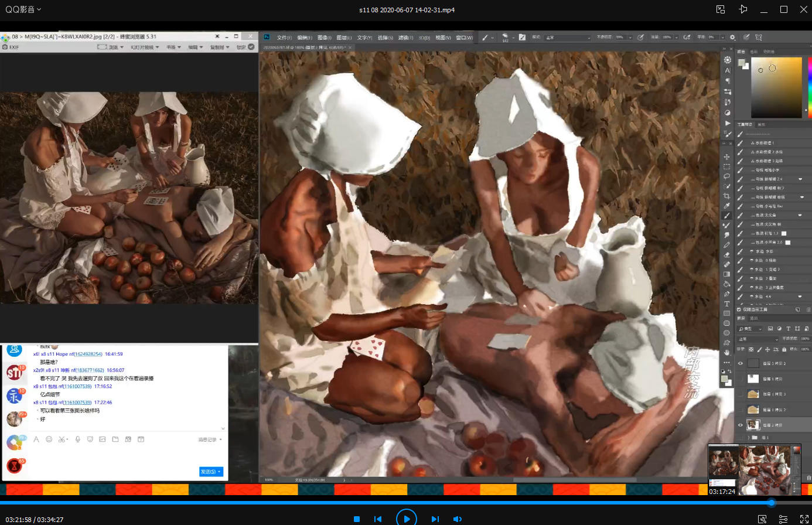Open the 编辑 dropdown in image viewer

(195, 47)
